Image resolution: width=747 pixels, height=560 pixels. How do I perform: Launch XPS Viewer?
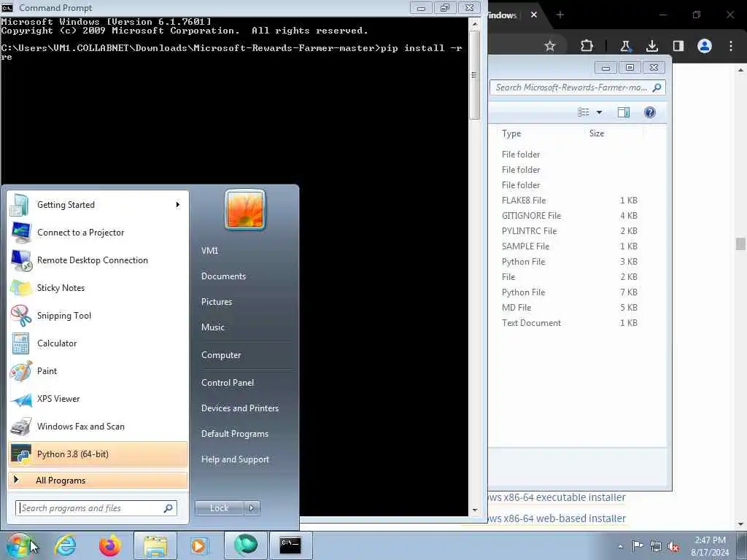(x=98, y=399)
